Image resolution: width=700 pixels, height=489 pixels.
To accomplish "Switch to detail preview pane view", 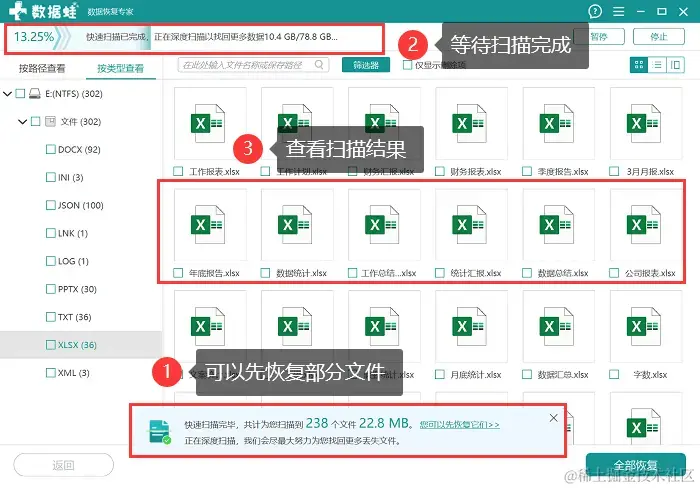I will point(675,65).
